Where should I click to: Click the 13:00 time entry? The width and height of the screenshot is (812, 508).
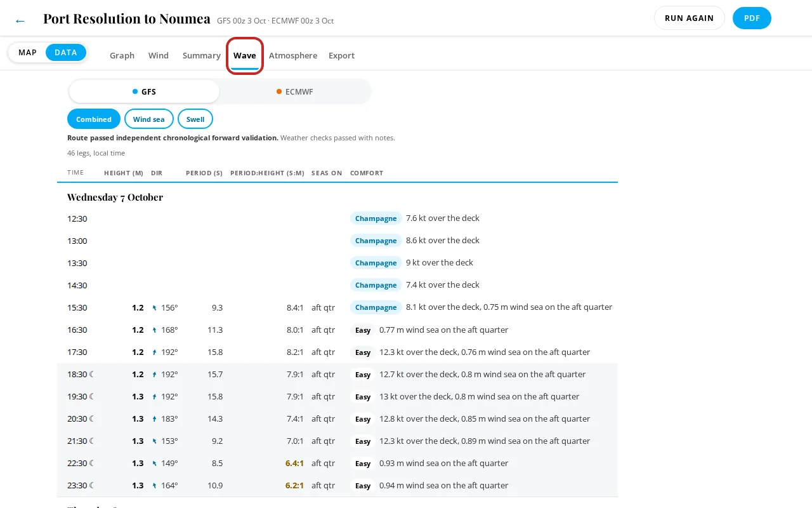(x=77, y=241)
